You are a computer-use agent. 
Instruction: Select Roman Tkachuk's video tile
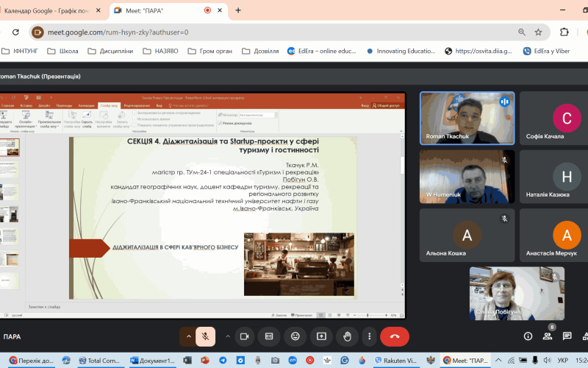click(x=467, y=118)
